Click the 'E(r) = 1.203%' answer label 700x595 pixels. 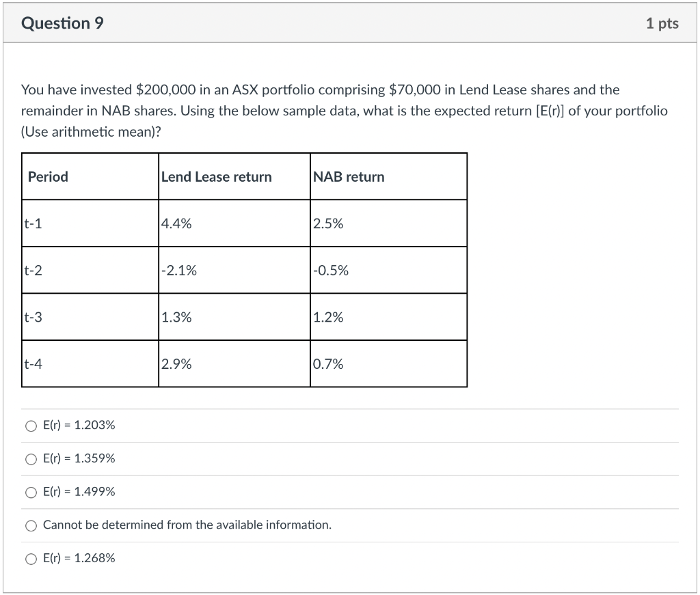pyautogui.click(x=79, y=425)
